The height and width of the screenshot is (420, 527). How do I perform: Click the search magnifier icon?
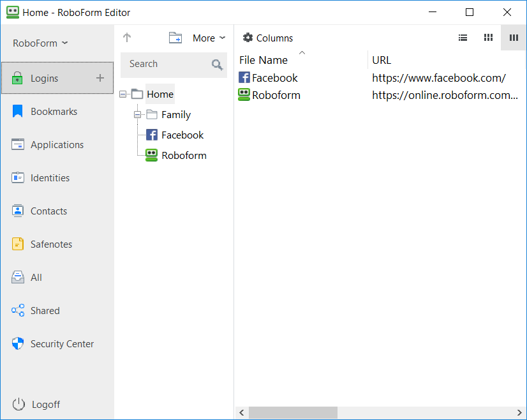[x=217, y=64]
